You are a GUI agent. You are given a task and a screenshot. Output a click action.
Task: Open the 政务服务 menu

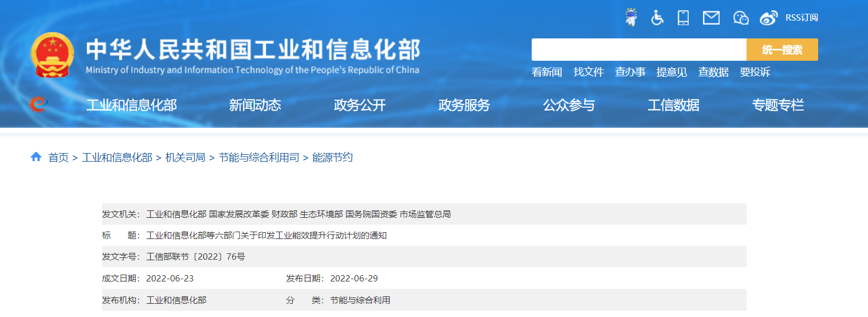coord(464,105)
